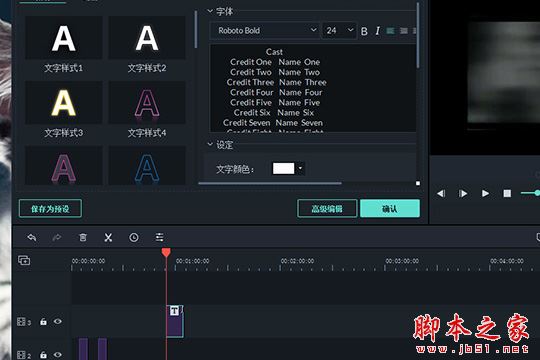Open the font size 24 dropdown
This screenshot has width=540, height=360.
point(339,31)
